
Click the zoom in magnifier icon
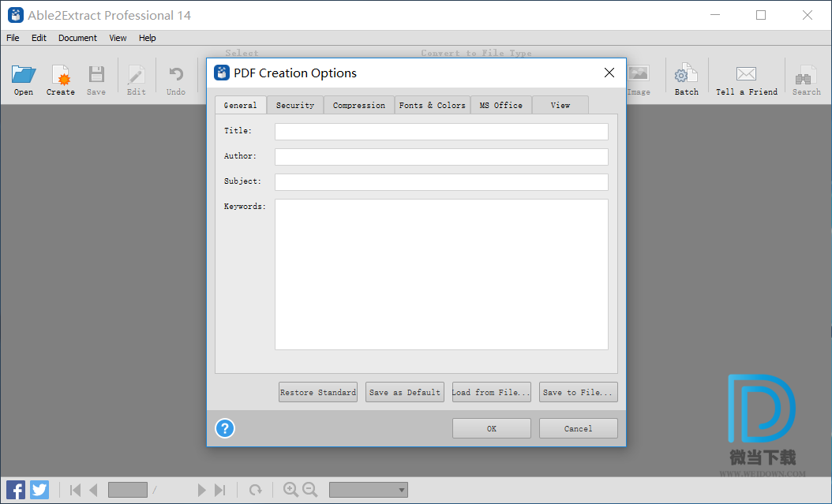pos(290,490)
